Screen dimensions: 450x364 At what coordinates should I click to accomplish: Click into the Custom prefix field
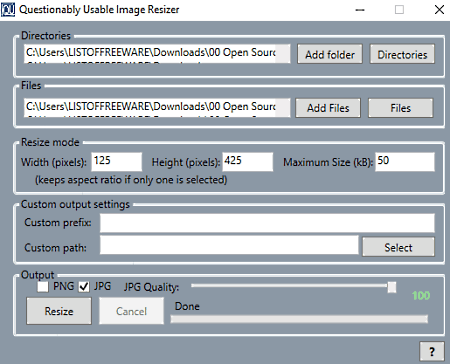point(267,223)
